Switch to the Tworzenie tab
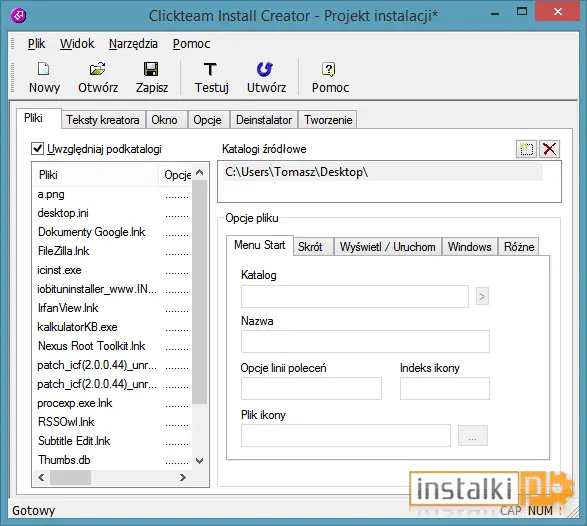 click(x=328, y=120)
